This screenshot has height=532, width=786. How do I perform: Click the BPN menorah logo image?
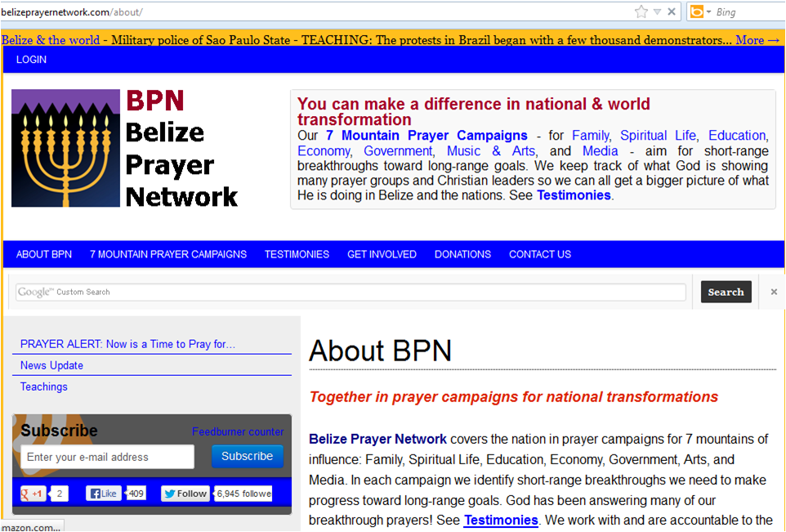coord(65,148)
